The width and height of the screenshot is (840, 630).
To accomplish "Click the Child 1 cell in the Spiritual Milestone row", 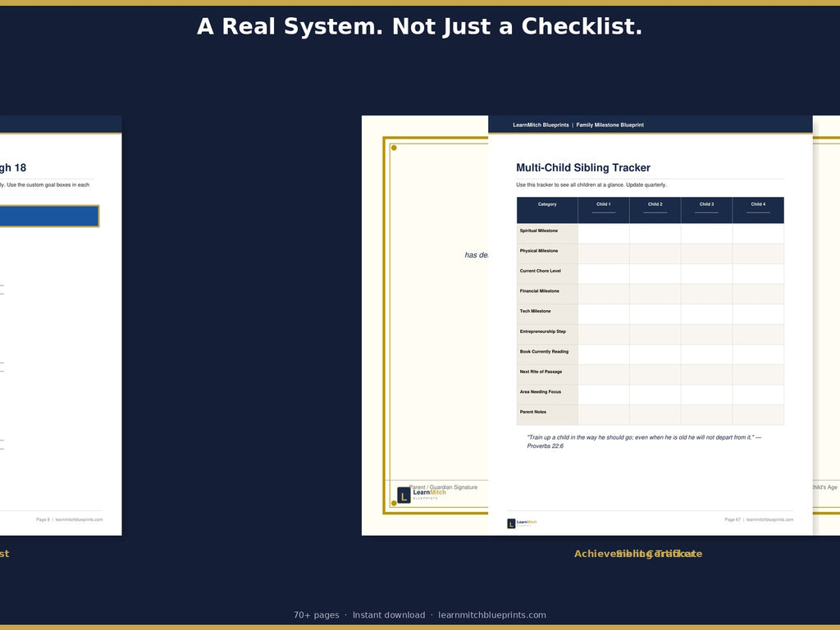I will (603, 234).
